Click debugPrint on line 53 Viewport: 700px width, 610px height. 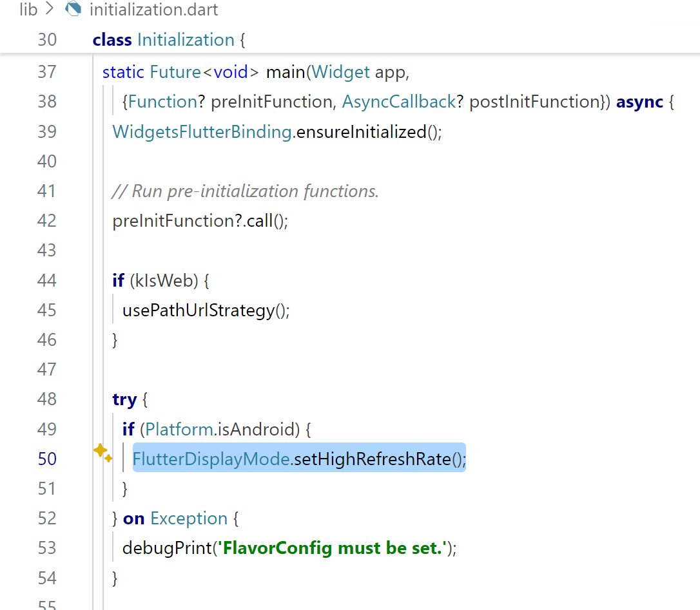(x=167, y=548)
